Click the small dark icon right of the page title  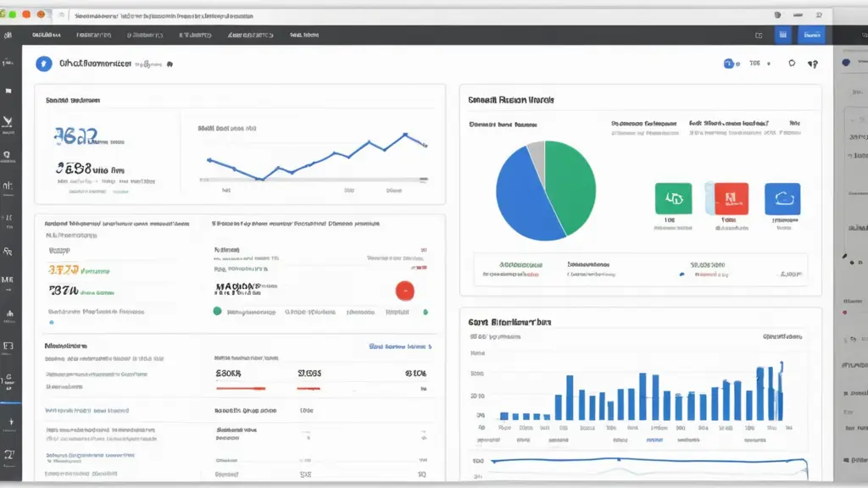coord(170,64)
